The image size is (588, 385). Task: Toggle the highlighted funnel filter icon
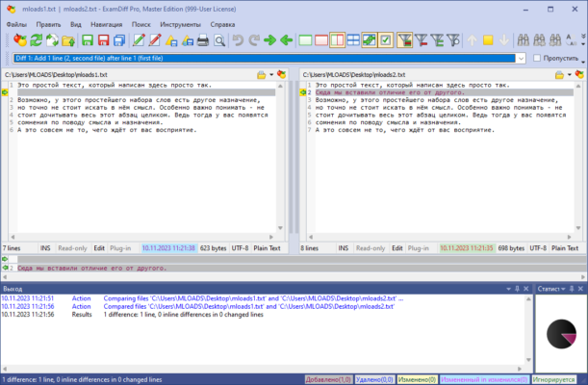tap(404, 40)
